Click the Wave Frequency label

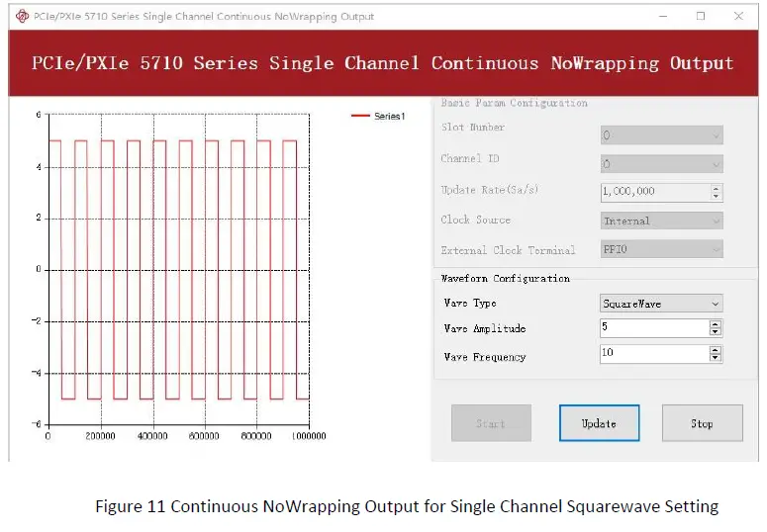click(x=485, y=357)
